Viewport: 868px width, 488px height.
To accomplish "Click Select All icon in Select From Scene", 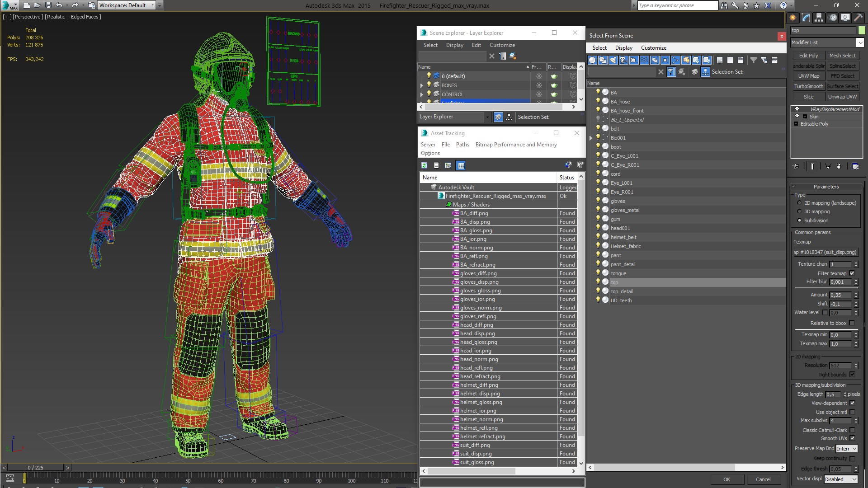I will tap(720, 60).
